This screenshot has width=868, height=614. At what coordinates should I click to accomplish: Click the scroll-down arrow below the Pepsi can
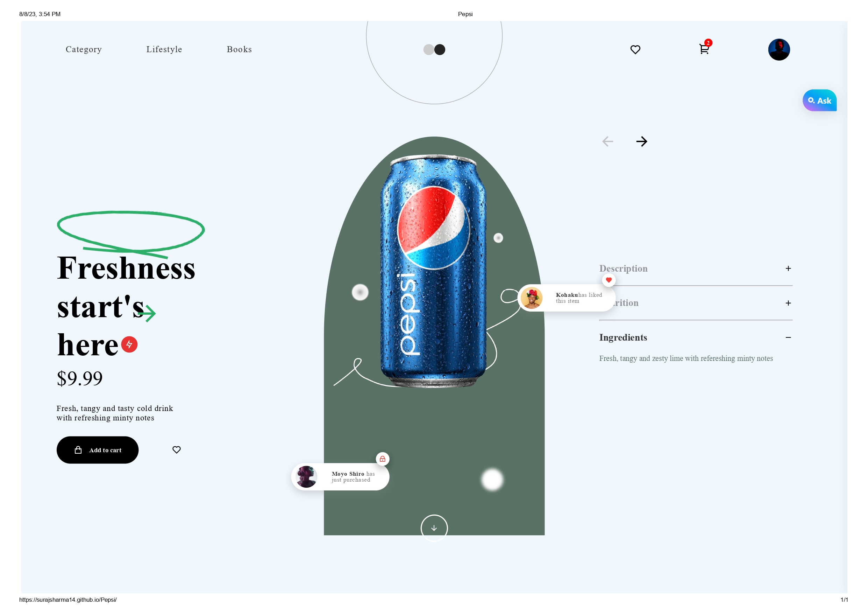[x=434, y=528]
